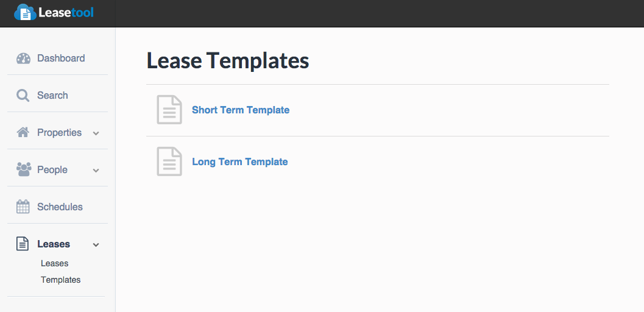Click the Leasetool brand name text
The width and height of the screenshot is (644, 312).
pos(66,12)
